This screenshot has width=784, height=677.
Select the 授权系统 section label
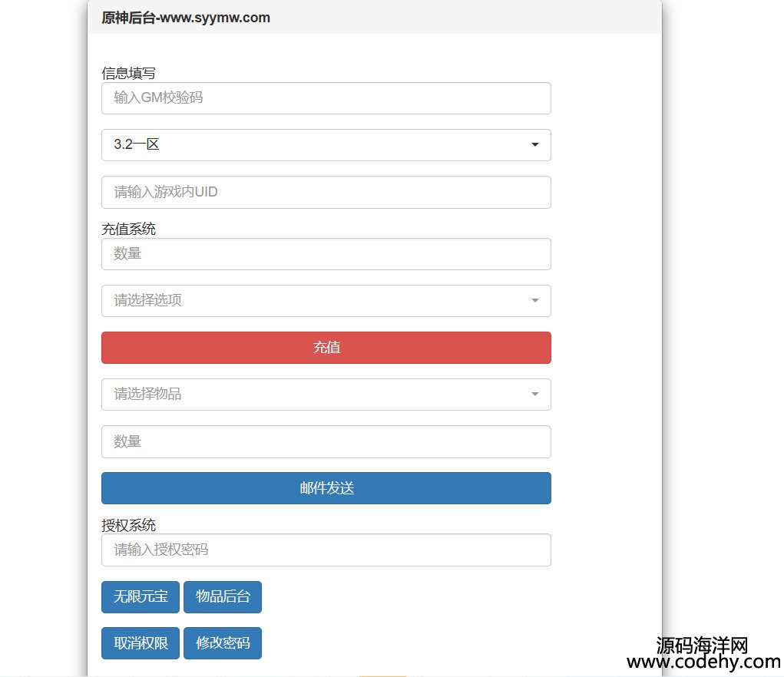[x=128, y=526]
